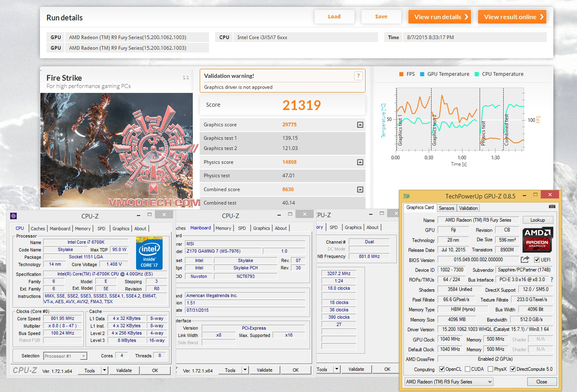Click the GPU-Z screenshot camera icon
Screen dimensions: 577x392
(552, 207)
